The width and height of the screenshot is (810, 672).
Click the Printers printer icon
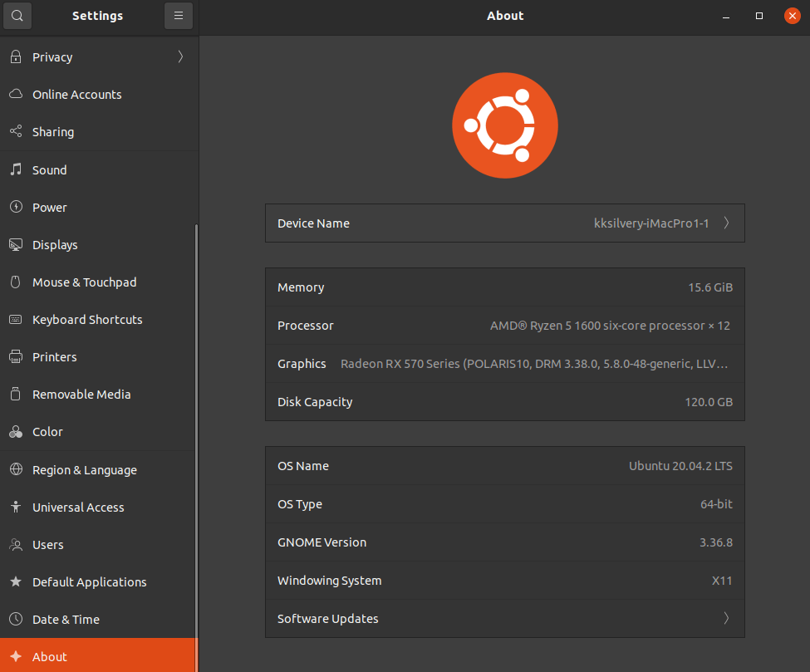tap(16, 356)
